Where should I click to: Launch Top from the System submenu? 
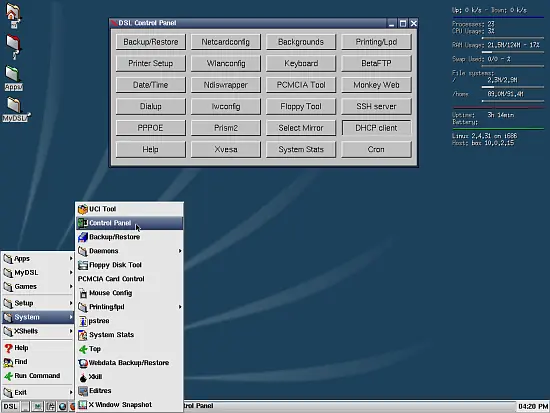[x=129, y=349]
